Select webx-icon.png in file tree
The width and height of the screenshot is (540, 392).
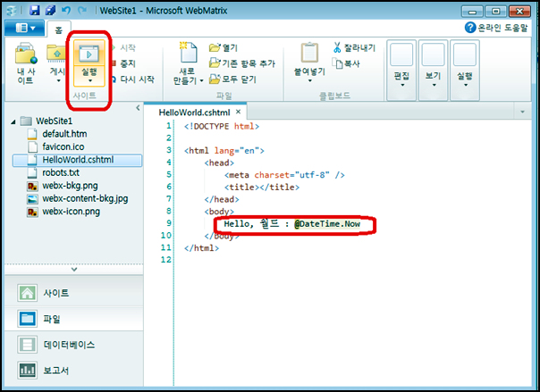click(71, 212)
